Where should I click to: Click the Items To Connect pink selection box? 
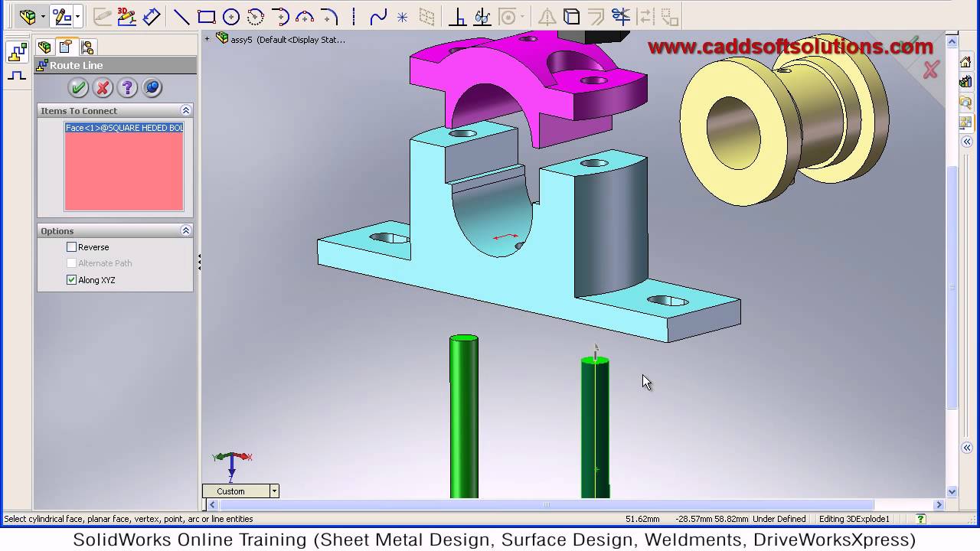[x=124, y=166]
